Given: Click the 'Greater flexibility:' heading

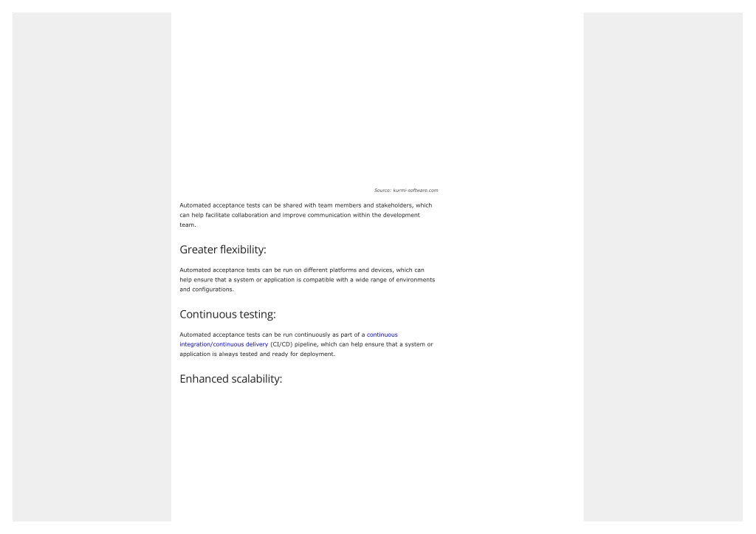Looking at the screenshot, I should click(223, 250).
